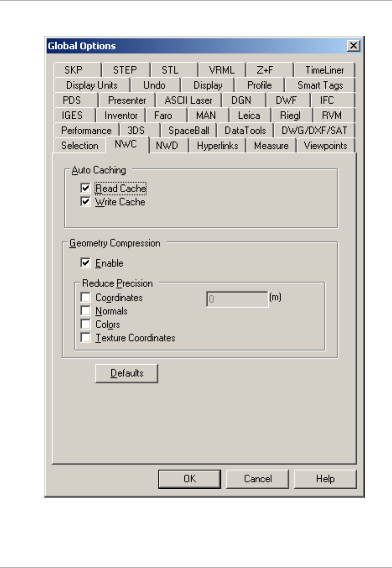Image resolution: width=392 pixels, height=568 pixels.
Task: Open the Hyperlinks tab
Action: click(x=217, y=145)
